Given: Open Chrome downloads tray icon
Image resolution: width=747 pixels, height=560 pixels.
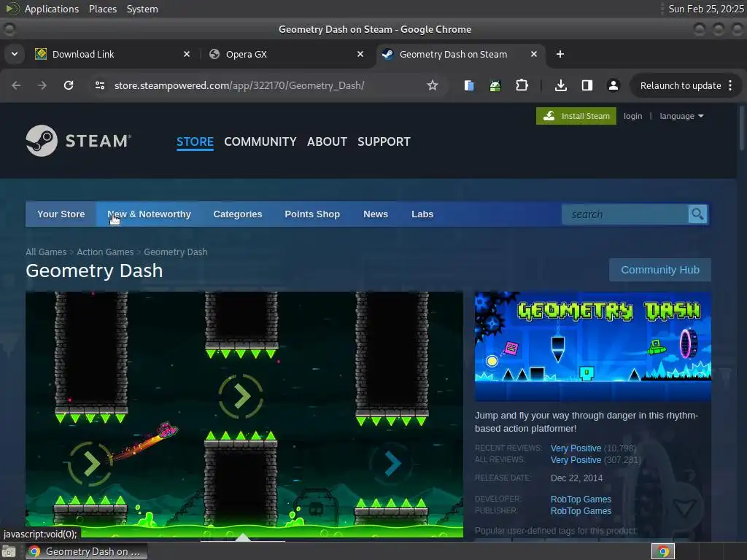Looking at the screenshot, I should click(x=561, y=86).
